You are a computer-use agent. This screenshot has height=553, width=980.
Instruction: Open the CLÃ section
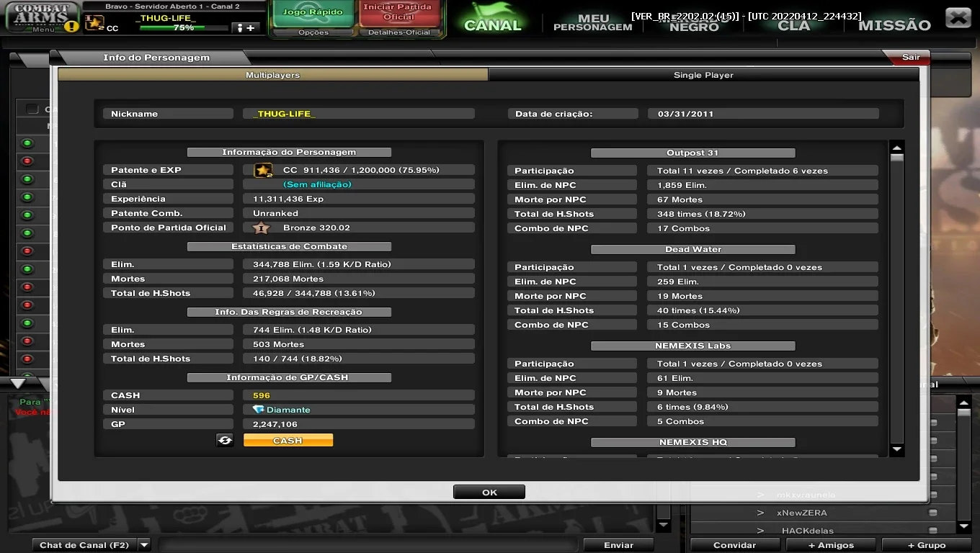click(794, 24)
